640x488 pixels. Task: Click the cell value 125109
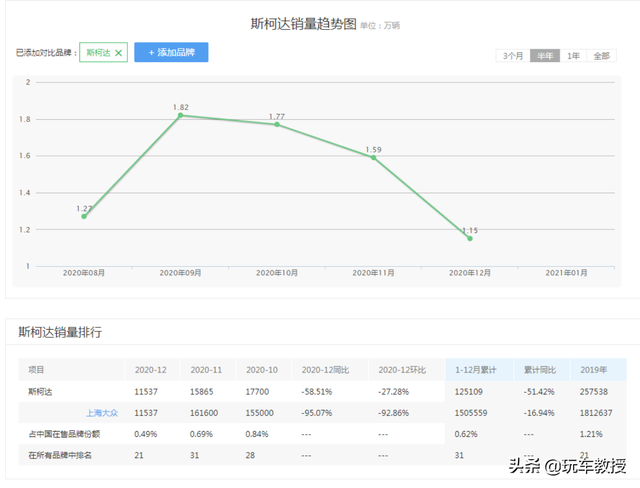[469, 392]
